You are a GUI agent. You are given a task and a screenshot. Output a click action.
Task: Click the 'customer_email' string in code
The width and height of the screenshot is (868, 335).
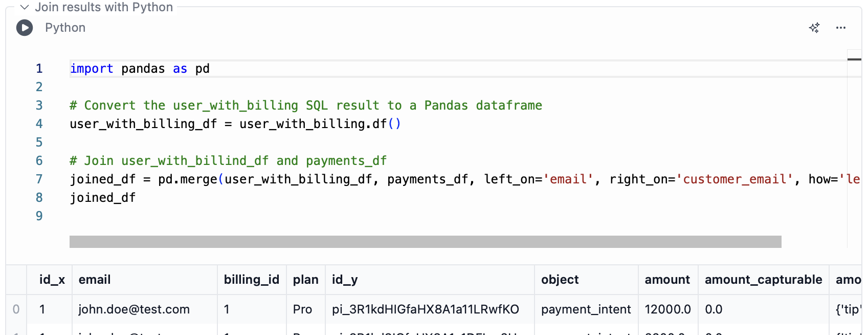point(735,179)
